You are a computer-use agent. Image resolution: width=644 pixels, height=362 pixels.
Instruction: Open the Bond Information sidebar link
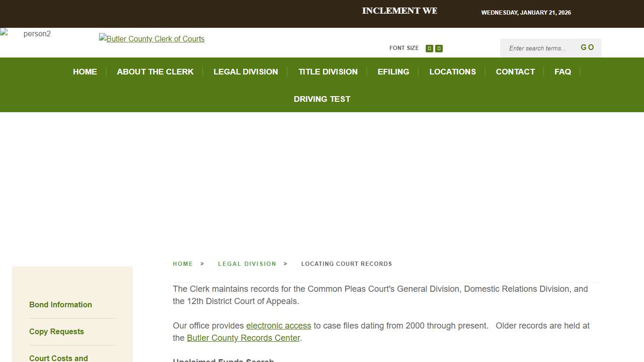click(x=60, y=304)
